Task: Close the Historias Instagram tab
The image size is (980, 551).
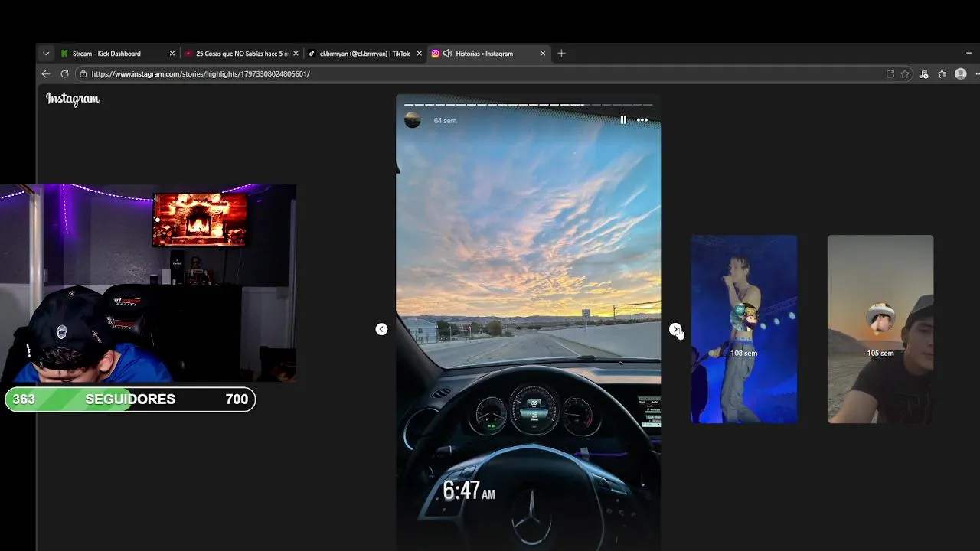Action: tap(543, 54)
